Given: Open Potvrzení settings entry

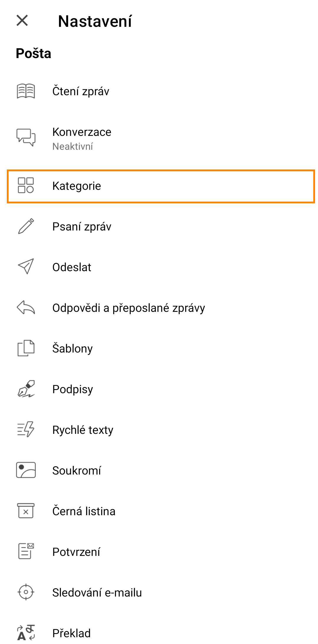Looking at the screenshot, I should point(76,552).
